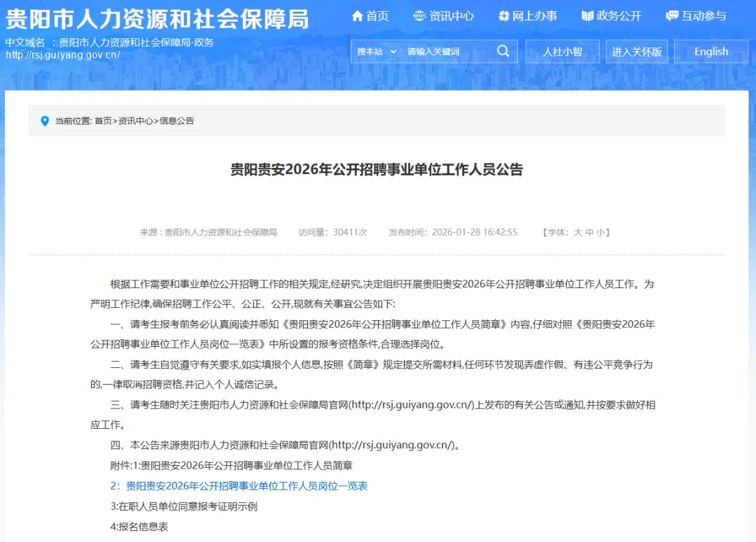The width and height of the screenshot is (756, 542).
Task: Click the header URL http://rsj.guiyang.gov.cn/
Action: tap(63, 55)
